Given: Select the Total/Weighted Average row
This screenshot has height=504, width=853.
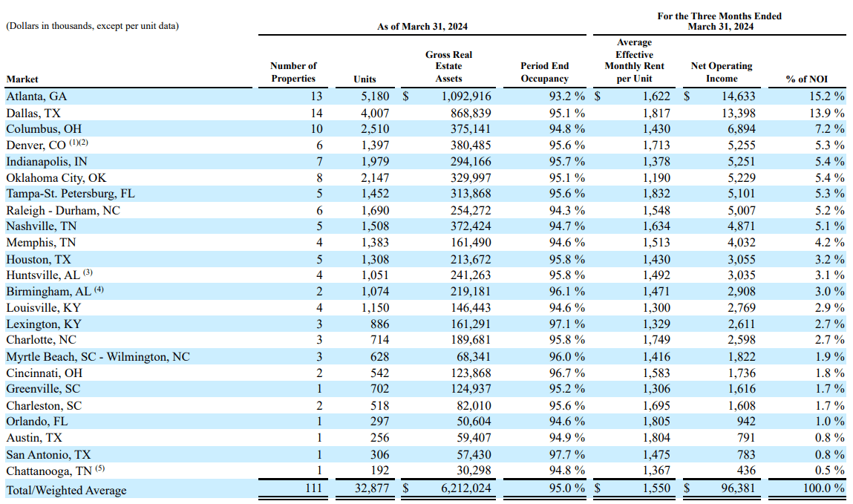Looking at the screenshot, I should 66,489.
